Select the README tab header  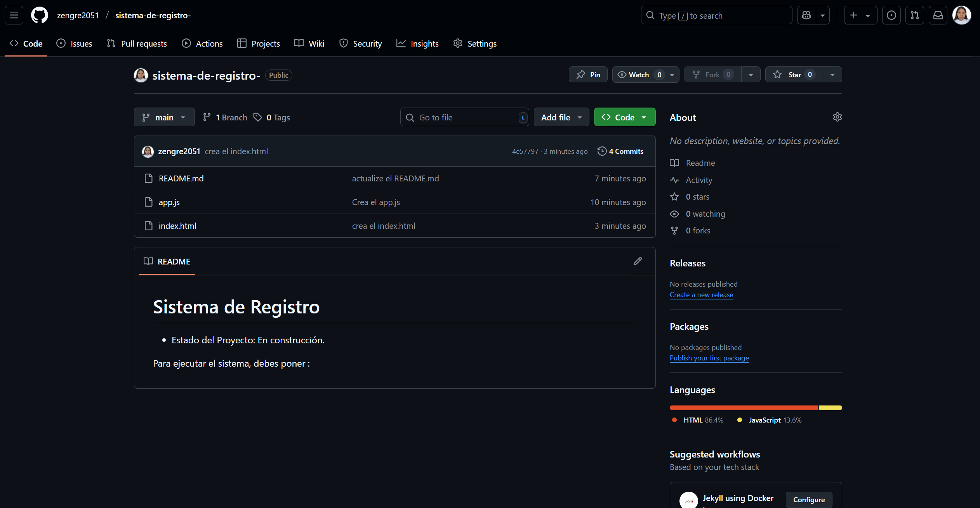(167, 261)
